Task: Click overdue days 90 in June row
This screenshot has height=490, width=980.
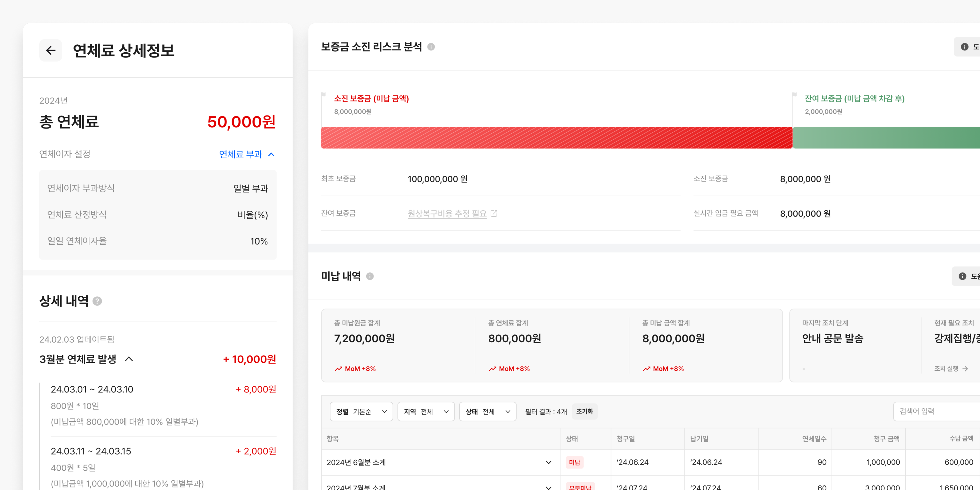Action: coord(822,462)
